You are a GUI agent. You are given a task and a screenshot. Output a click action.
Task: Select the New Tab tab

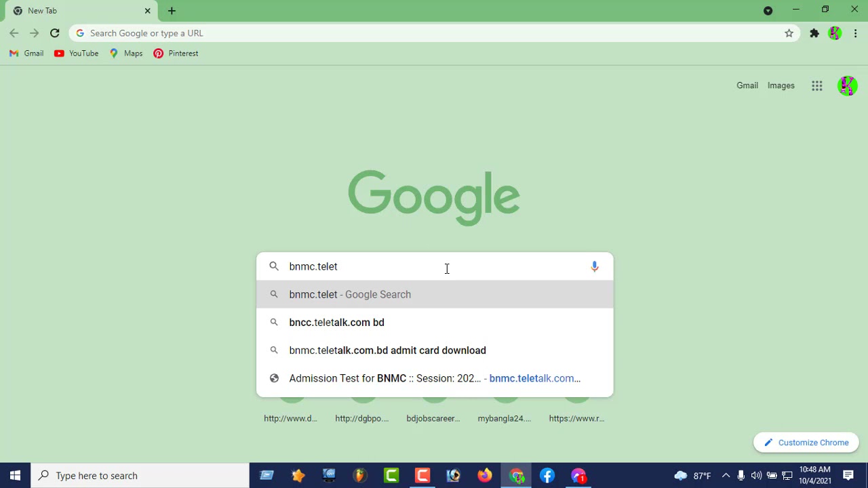pos(81,11)
